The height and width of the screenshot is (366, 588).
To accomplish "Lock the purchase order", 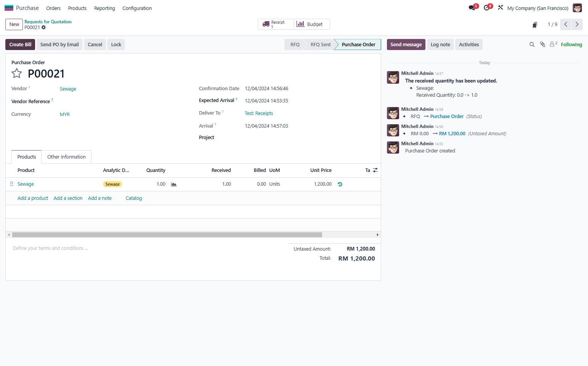I will (x=116, y=44).
